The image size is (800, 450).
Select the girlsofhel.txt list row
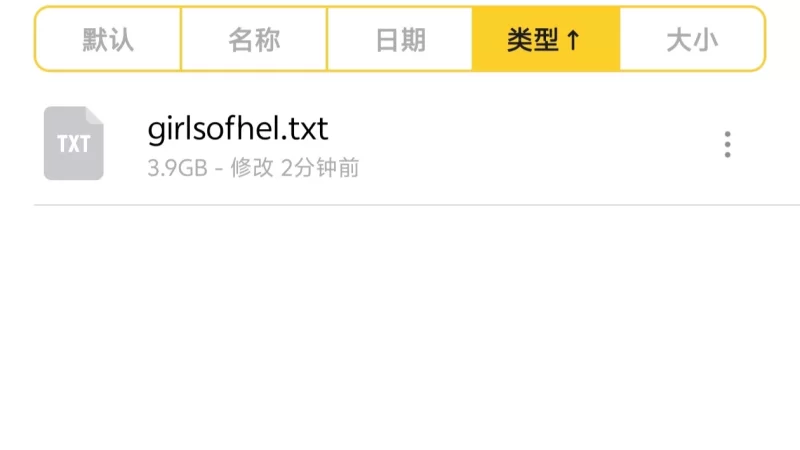[400, 143]
